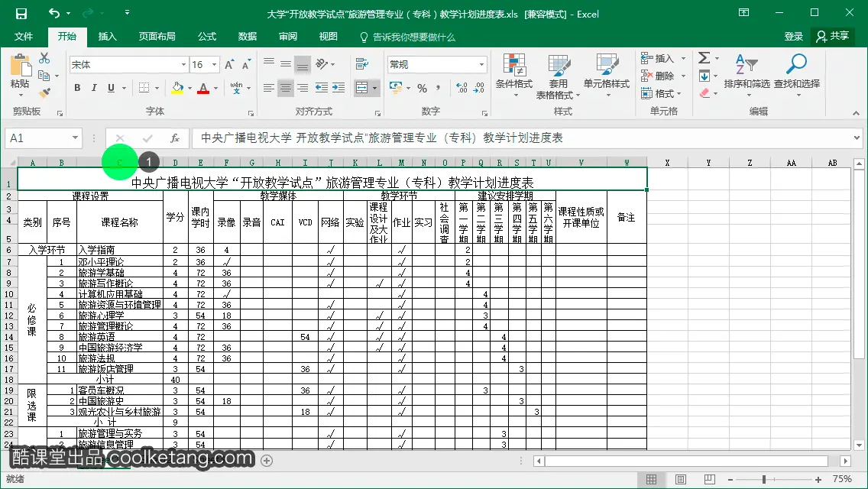The width and height of the screenshot is (868, 489).
Task: Decrease font size with smaller A
Action: (x=246, y=65)
